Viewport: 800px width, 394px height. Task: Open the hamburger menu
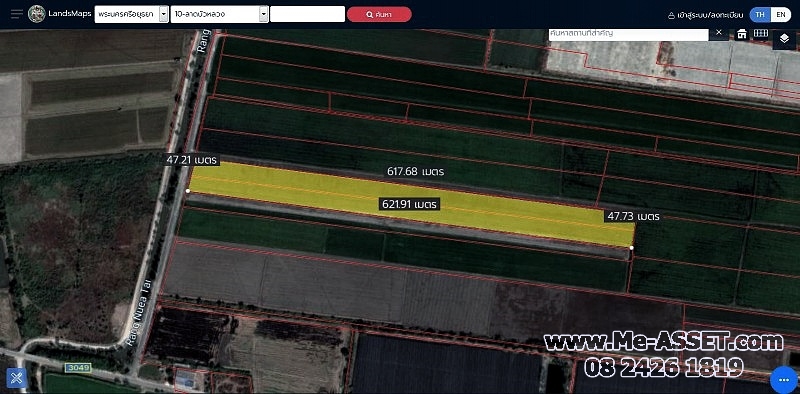(17, 14)
